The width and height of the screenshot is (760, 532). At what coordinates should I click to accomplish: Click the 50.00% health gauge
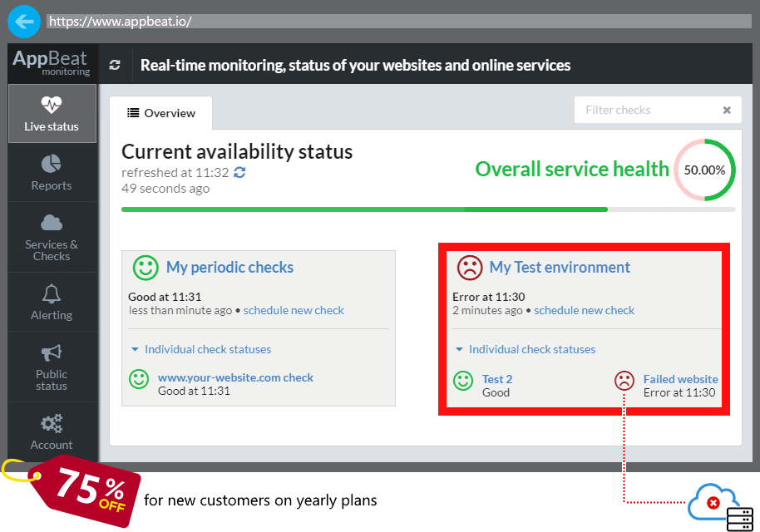(x=704, y=170)
